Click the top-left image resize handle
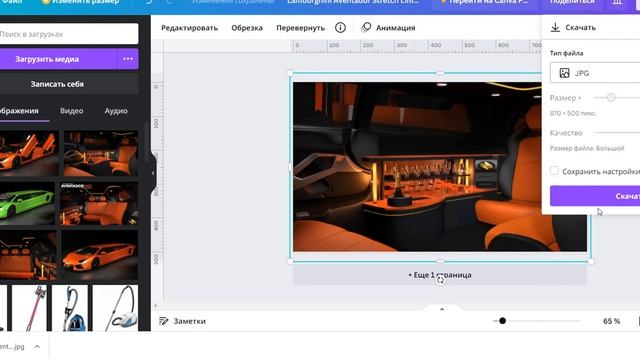Viewport: 640px width, 360px height. pyautogui.click(x=290, y=73)
